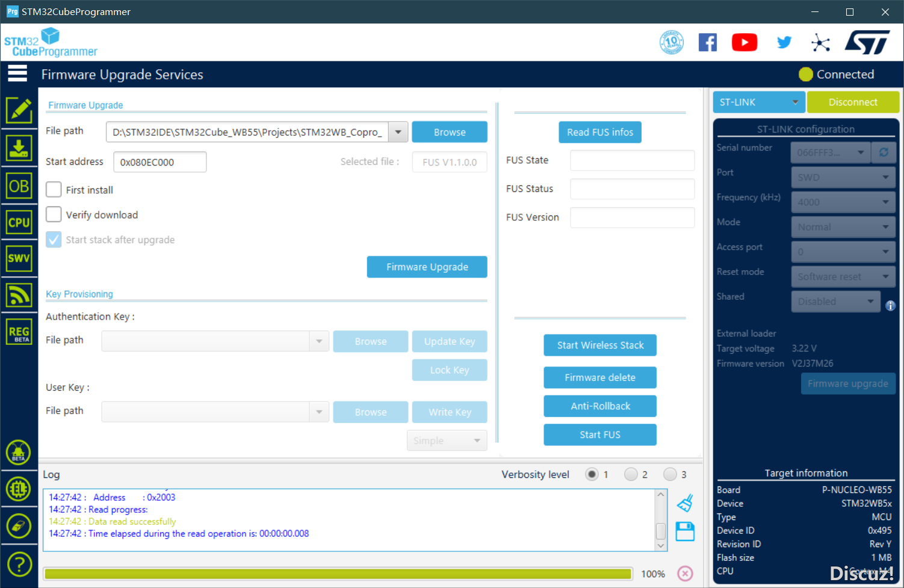Open the hamburger menu
904x588 pixels.
pyautogui.click(x=17, y=74)
